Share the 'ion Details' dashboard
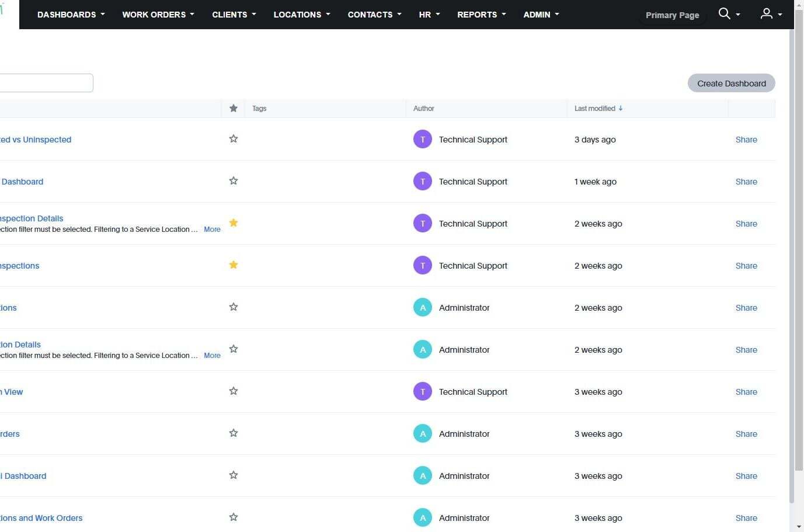The width and height of the screenshot is (804, 532). click(746, 350)
